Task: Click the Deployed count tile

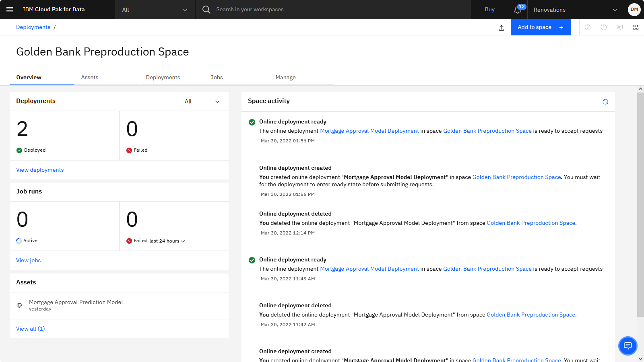Action: 64,136
